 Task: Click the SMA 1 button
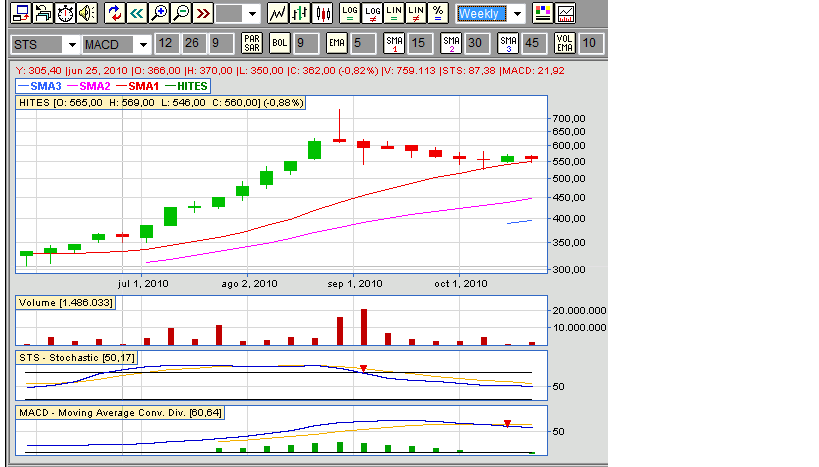[x=394, y=44]
